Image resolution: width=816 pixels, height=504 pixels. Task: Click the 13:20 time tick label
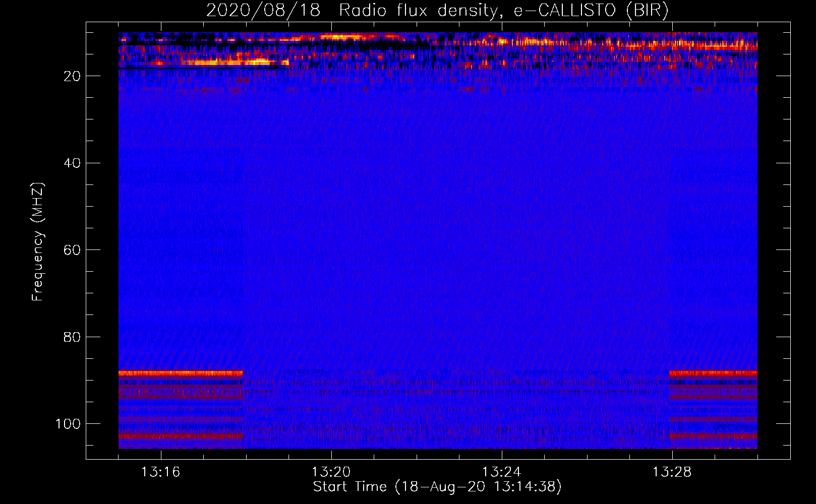pyautogui.click(x=331, y=472)
